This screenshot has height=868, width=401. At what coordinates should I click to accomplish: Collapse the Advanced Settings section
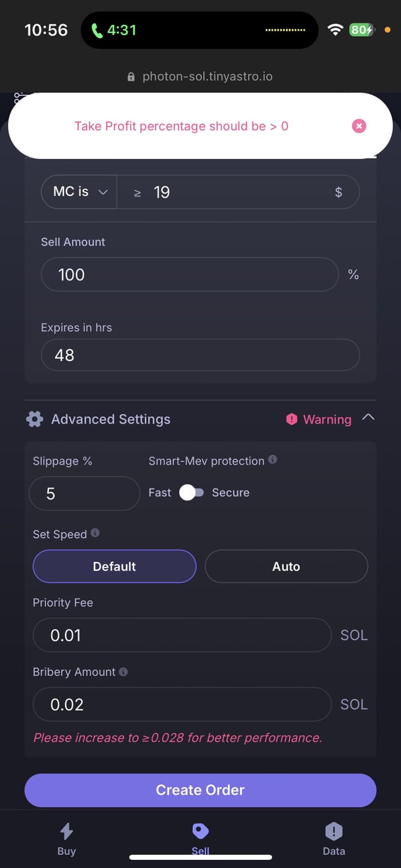pos(368,417)
